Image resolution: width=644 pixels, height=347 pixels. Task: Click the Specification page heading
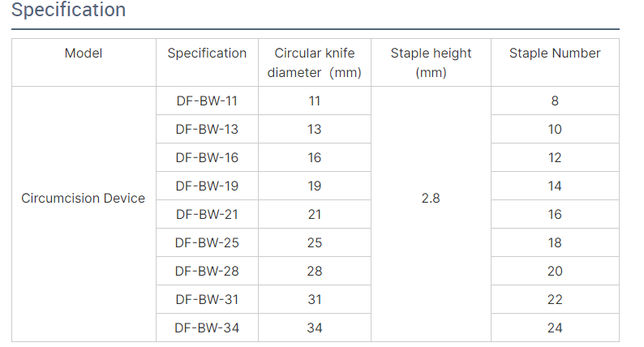69,11
